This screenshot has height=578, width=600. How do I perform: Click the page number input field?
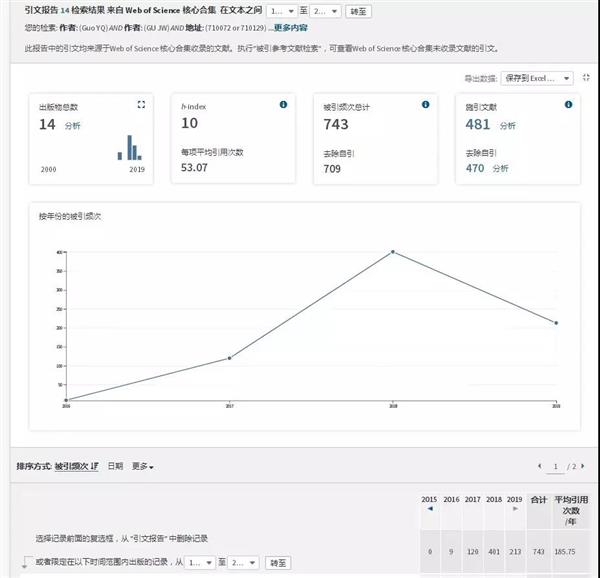coord(558,467)
